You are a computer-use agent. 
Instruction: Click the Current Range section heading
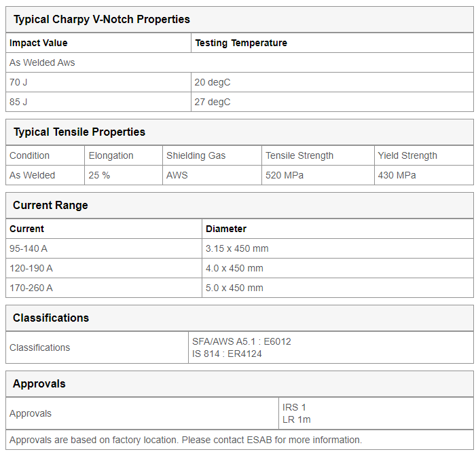(x=50, y=206)
